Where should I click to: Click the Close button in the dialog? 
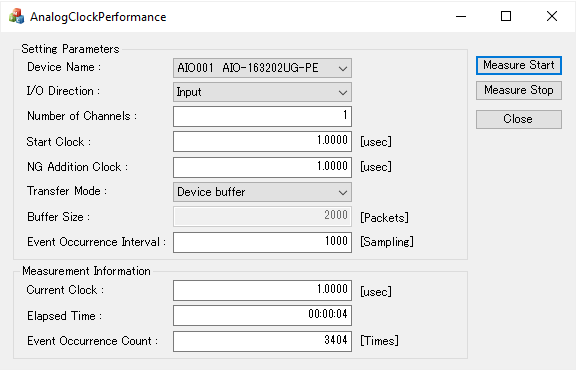(x=519, y=119)
